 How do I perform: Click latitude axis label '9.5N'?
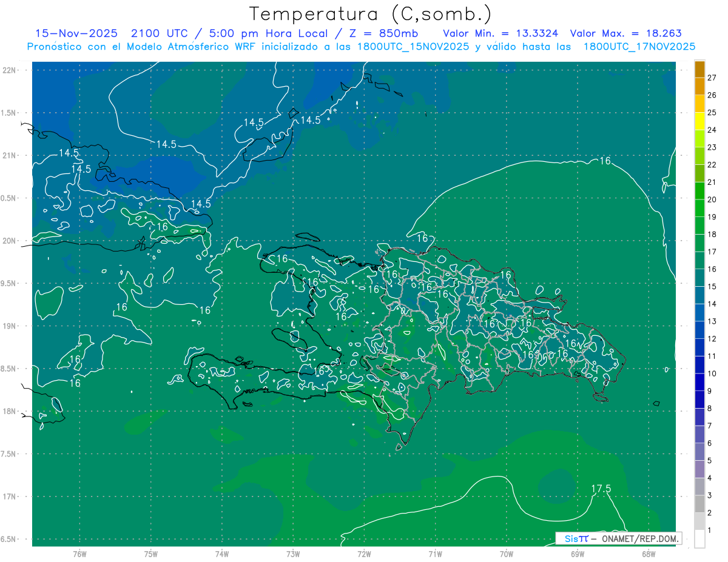point(9,283)
